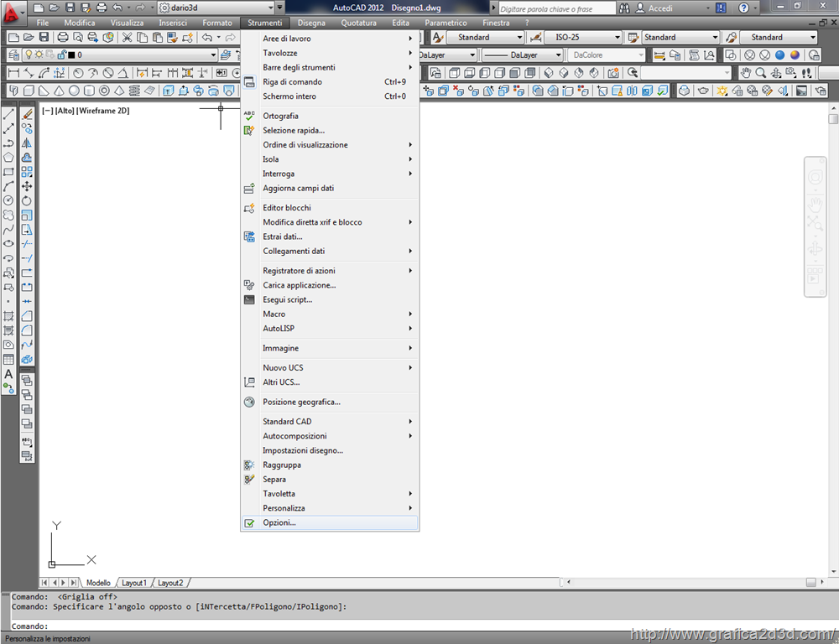
Task: Select the Polygon draw tool
Action: pyautogui.click(x=8, y=157)
